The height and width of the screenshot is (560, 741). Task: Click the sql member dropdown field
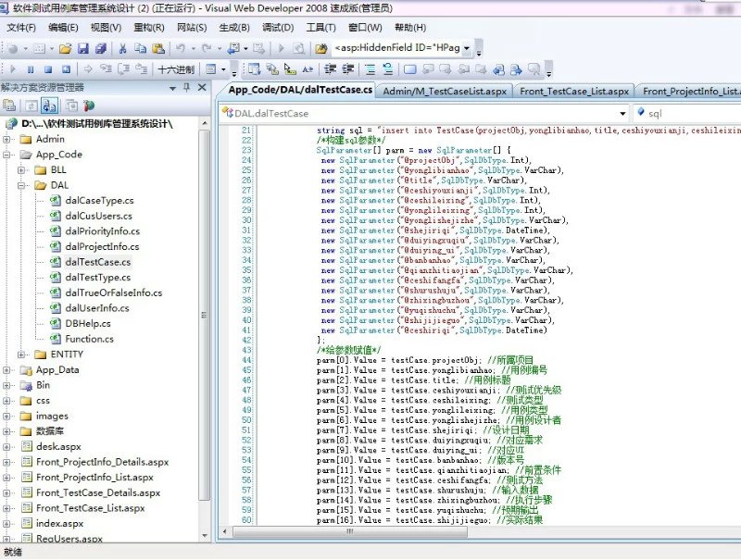687,113
